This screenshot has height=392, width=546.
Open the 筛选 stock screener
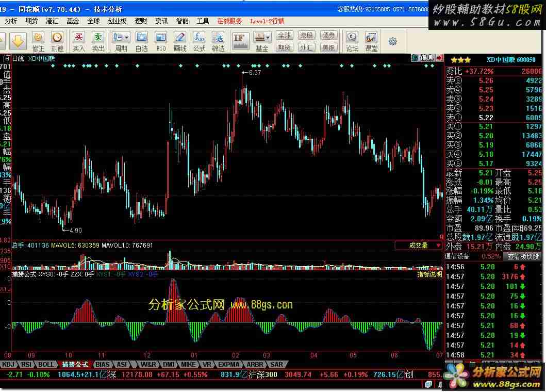(218, 41)
